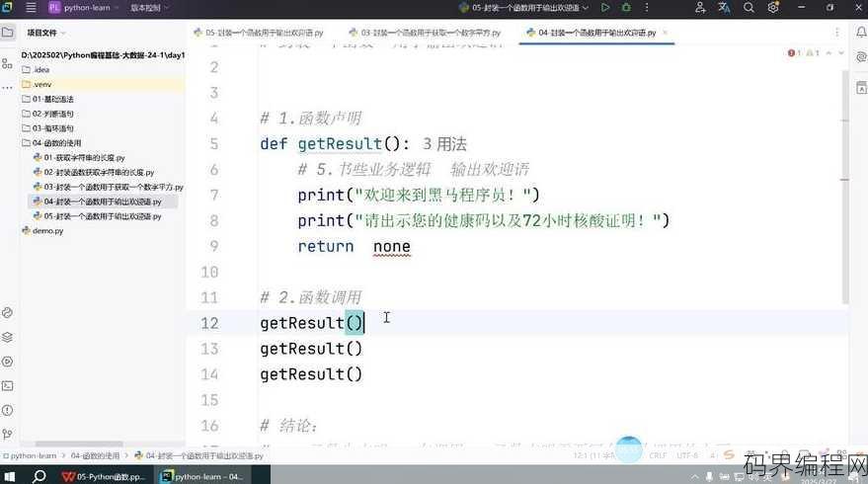Open file 02-封装函数获取字符串的长度.py in tree

click(x=94, y=172)
